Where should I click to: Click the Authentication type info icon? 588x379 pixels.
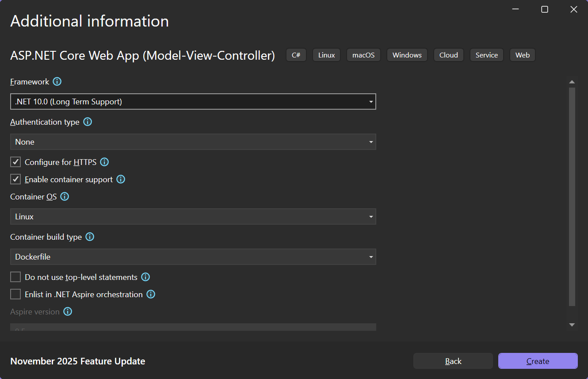tap(87, 122)
